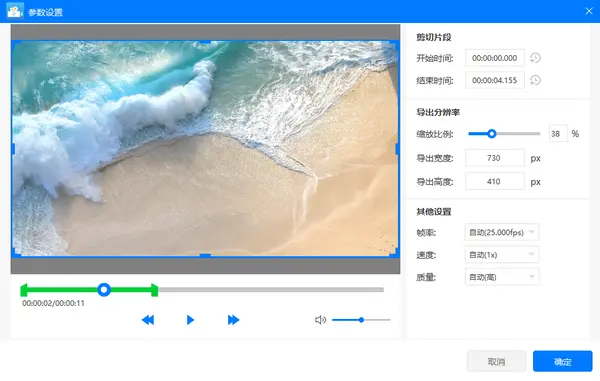Open the quality dropdown
This screenshot has height=381, width=600.
pyautogui.click(x=502, y=277)
